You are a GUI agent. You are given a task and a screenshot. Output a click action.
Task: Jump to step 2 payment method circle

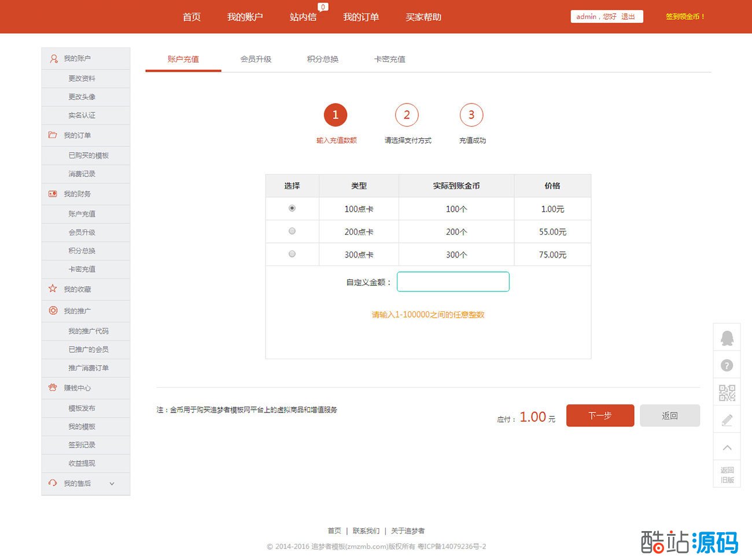[407, 115]
